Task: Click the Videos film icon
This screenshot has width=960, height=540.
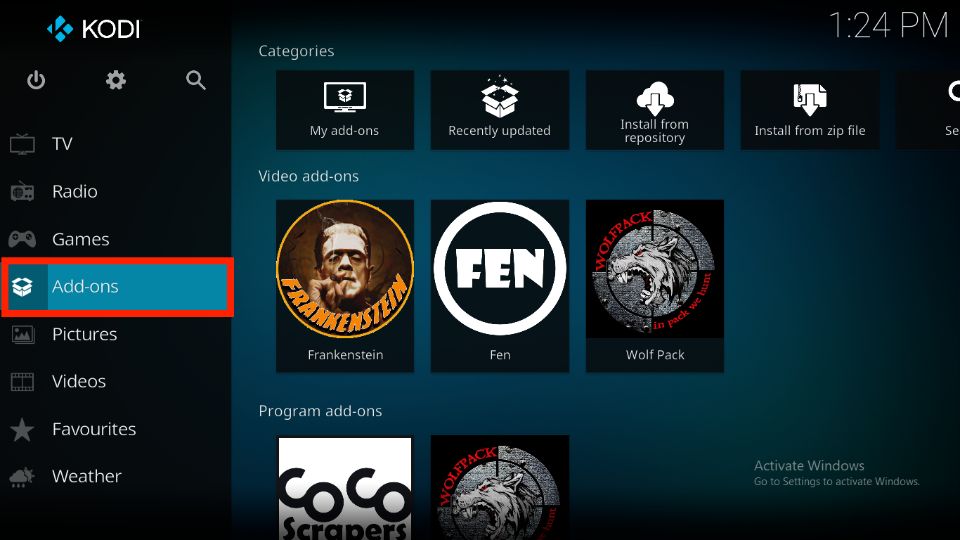Action: (x=22, y=381)
